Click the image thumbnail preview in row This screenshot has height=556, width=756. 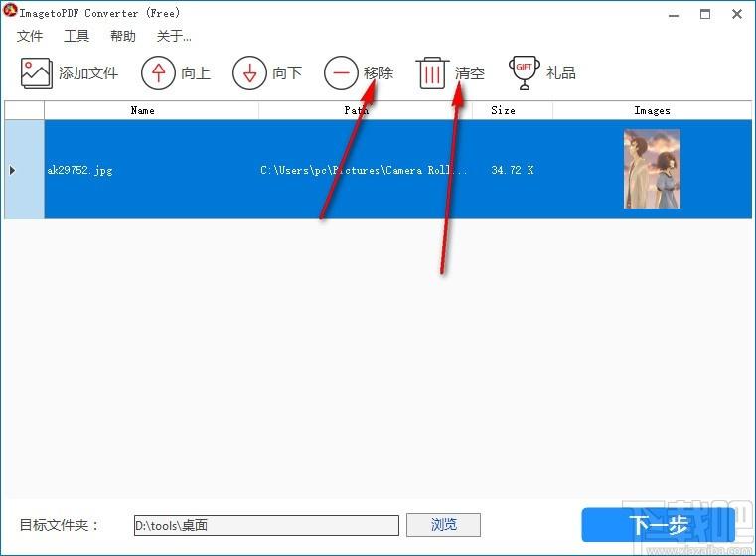tap(652, 169)
